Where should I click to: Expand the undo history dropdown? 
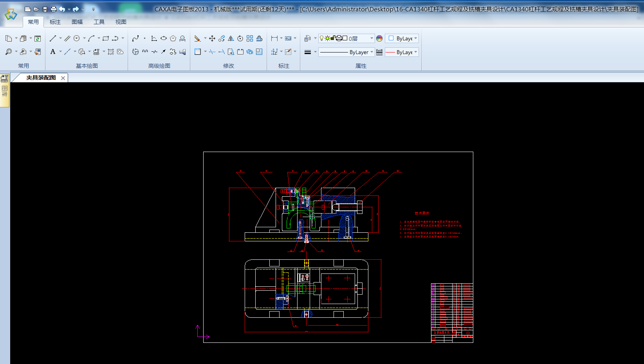pyautogui.click(x=69, y=9)
